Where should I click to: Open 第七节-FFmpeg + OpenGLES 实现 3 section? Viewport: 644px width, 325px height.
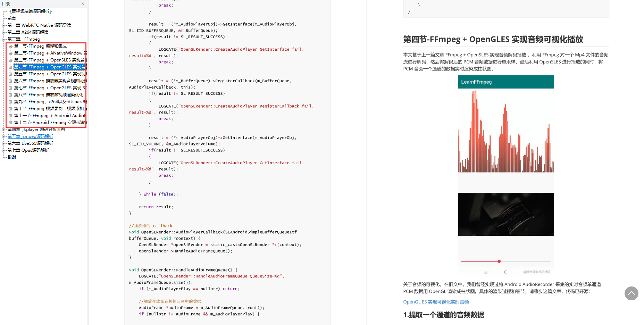point(50,88)
